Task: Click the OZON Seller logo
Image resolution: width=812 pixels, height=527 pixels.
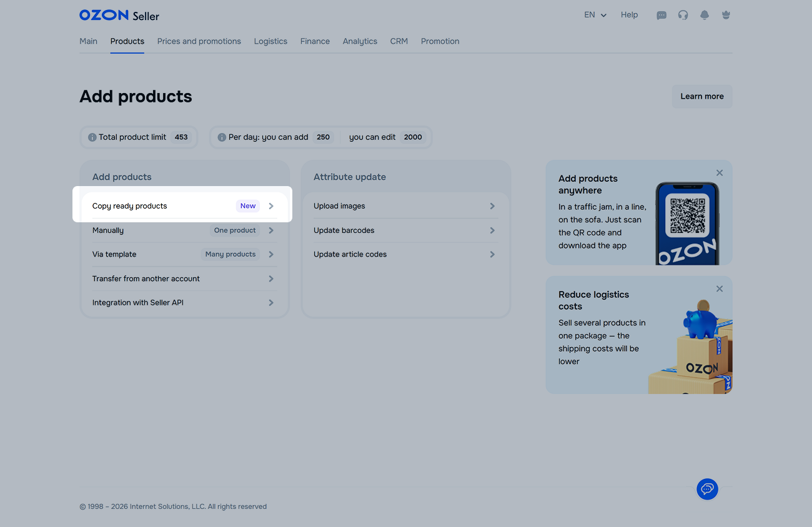Action: (119, 16)
